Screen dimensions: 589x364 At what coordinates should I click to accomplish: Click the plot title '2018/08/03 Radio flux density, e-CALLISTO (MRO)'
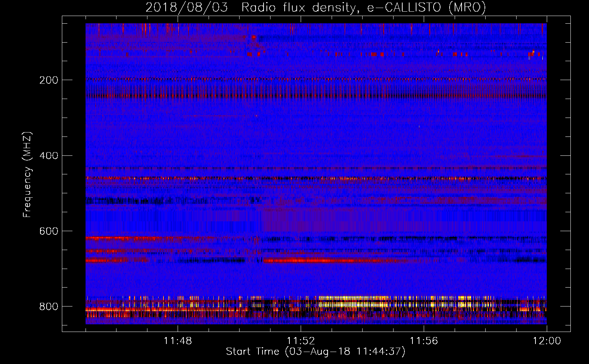tap(316, 7)
